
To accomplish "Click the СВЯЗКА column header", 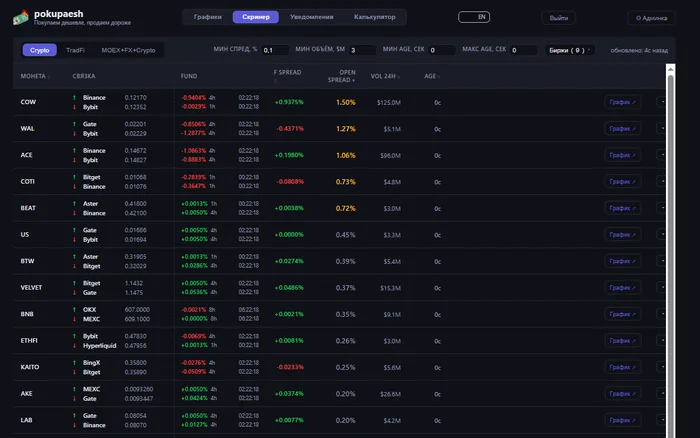I will [x=84, y=76].
